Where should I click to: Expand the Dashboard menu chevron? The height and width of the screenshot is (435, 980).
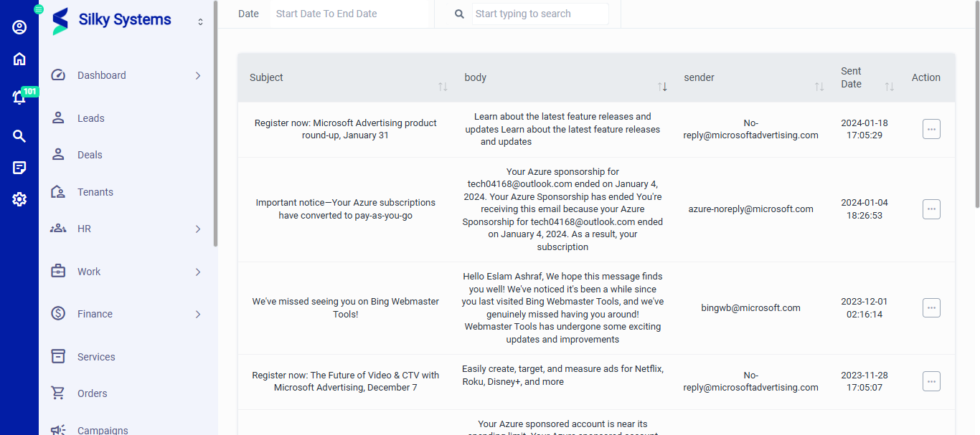point(198,75)
